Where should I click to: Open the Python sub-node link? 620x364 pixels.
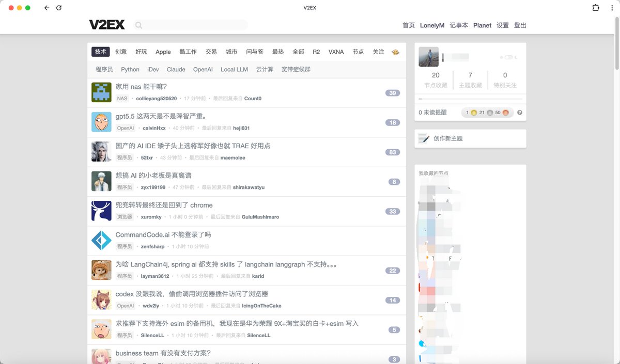click(130, 69)
